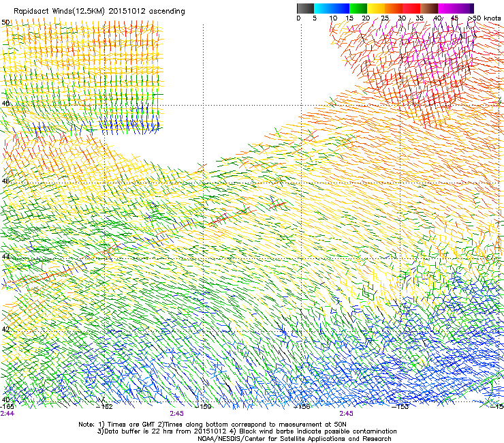Click the longitude label "-156"
Viewport: 504px width, 443px height.
pyautogui.click(x=302, y=407)
